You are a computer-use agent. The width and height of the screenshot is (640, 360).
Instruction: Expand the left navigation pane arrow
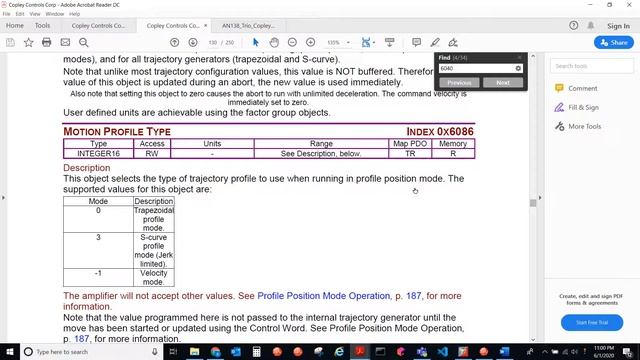point(3,198)
